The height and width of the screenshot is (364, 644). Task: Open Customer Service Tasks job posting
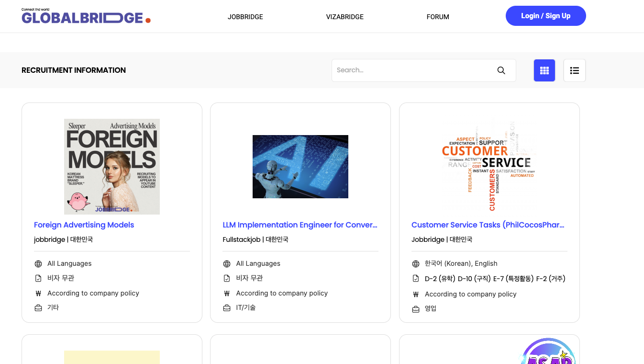[x=488, y=225]
